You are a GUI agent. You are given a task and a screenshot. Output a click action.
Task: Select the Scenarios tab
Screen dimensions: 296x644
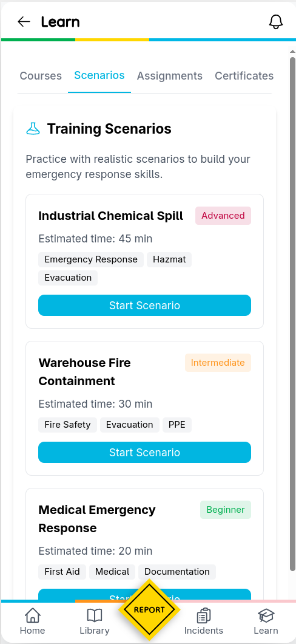(x=99, y=75)
